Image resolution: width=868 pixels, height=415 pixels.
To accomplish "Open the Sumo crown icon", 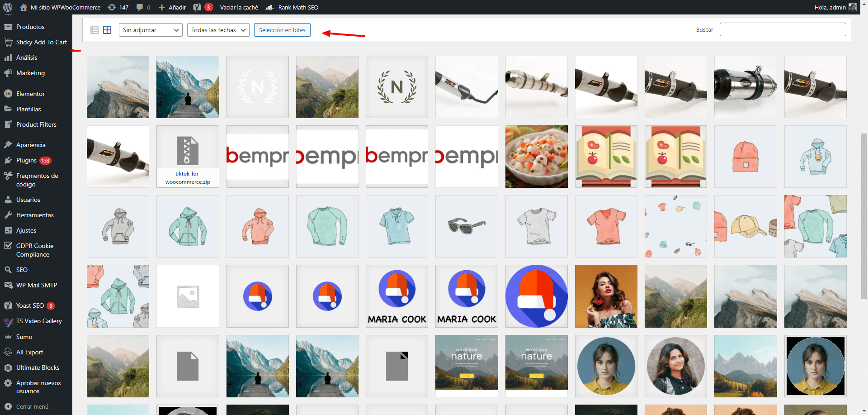I will pos(8,337).
